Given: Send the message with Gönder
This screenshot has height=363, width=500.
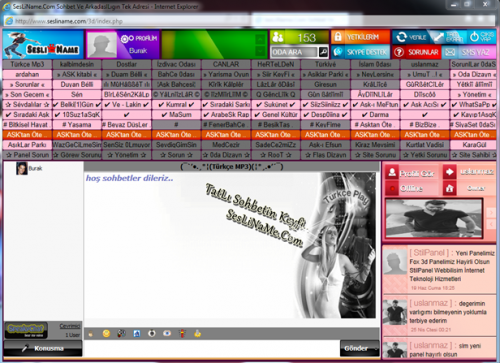Looking at the screenshot, I should point(356,348).
